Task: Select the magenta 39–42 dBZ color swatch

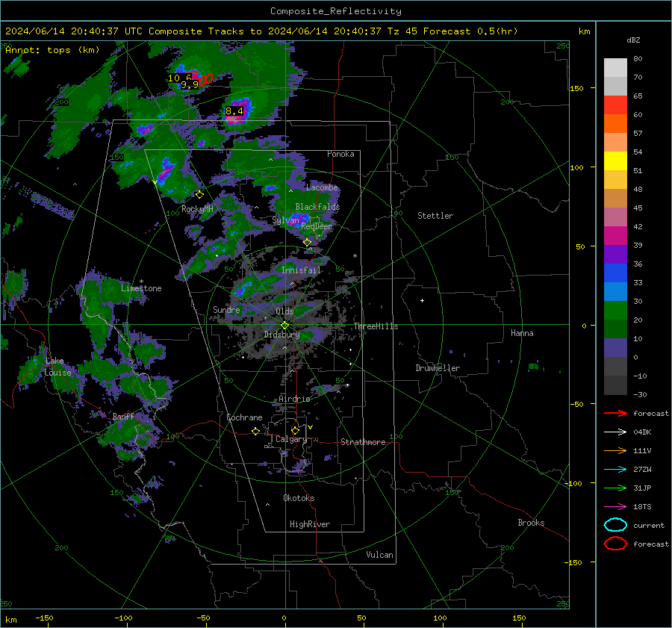Action: tap(615, 236)
